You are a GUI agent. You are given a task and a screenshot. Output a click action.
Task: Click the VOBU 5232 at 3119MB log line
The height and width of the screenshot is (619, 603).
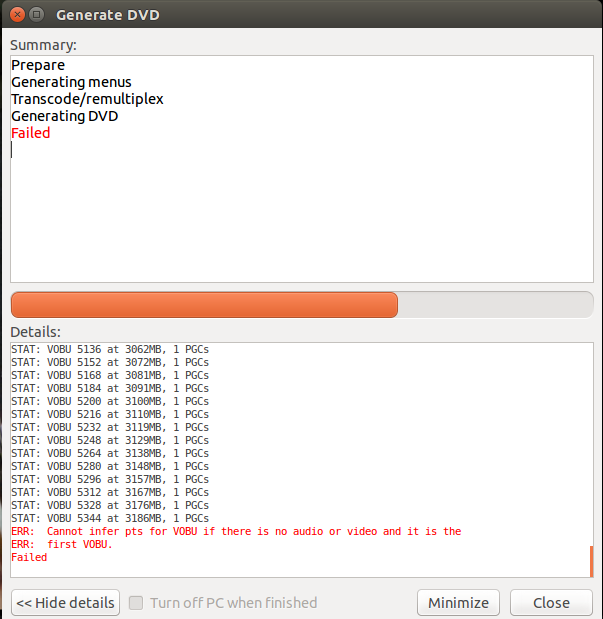click(x=110, y=428)
